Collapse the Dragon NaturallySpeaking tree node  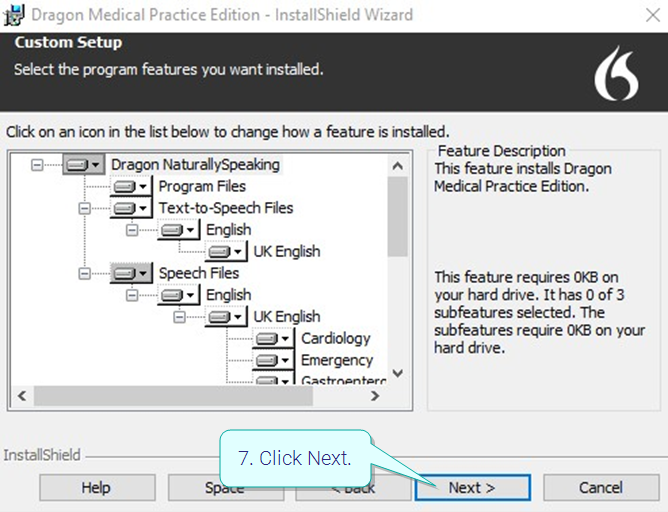[37, 165]
